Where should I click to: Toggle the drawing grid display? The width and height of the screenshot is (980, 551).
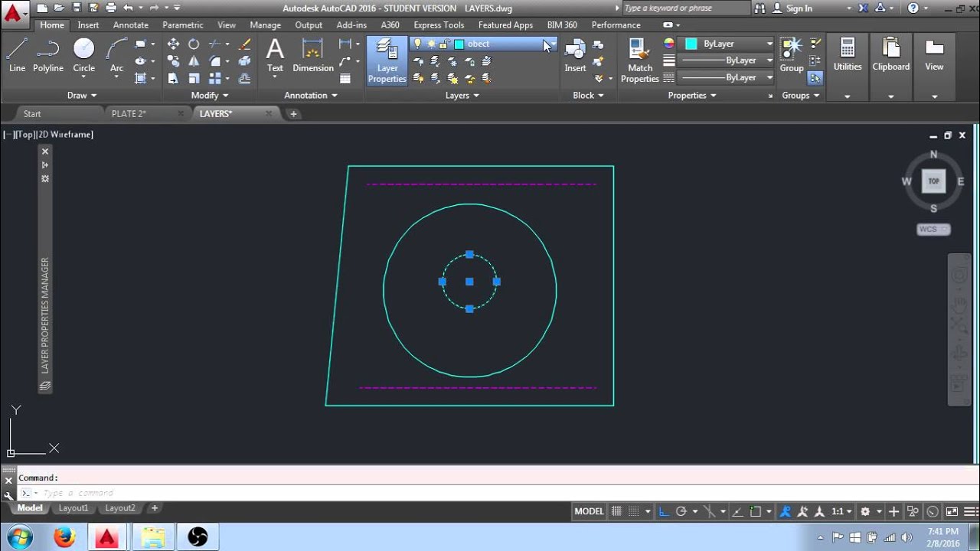[616, 511]
